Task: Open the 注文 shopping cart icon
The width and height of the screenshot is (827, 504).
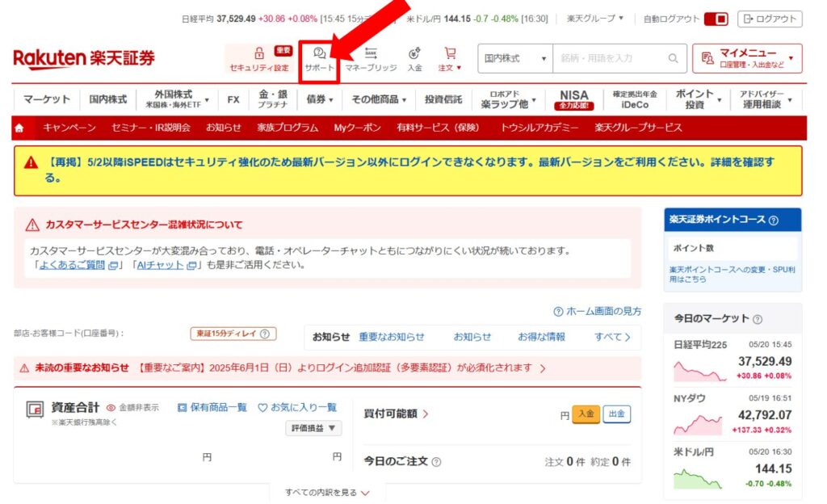Action: 450,53
